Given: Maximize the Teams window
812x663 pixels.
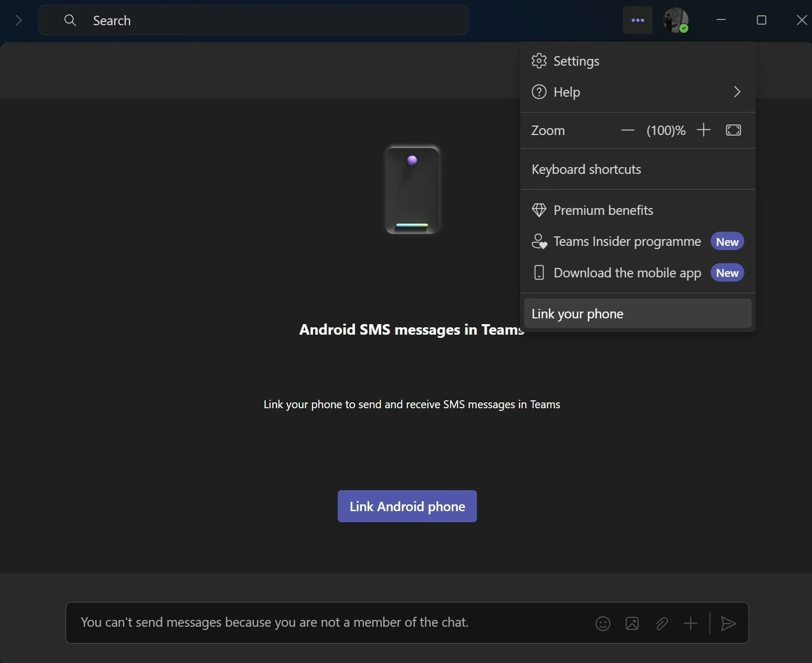Looking at the screenshot, I should pos(762,20).
